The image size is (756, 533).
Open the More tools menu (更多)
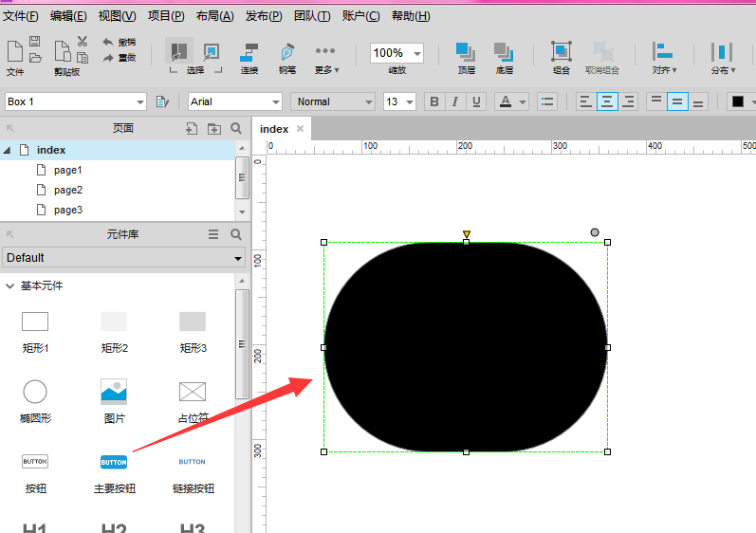click(326, 59)
